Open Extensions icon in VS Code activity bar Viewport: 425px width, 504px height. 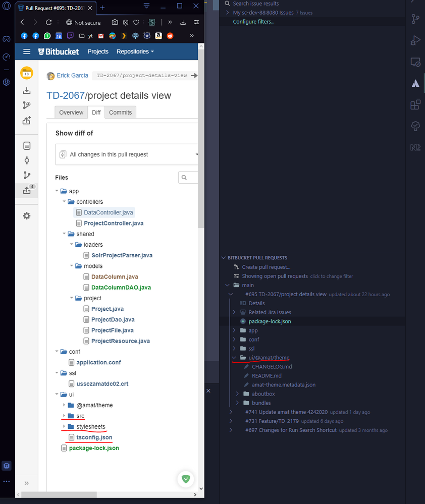coord(415,105)
